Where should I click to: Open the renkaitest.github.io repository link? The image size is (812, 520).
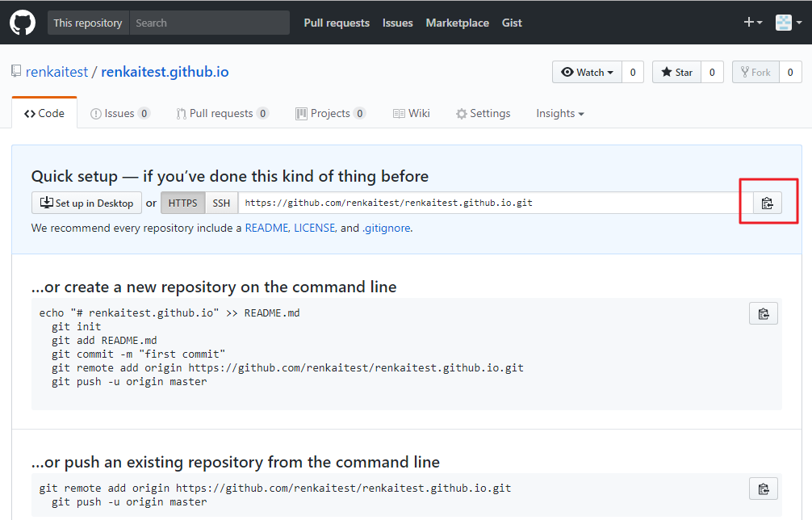coord(165,72)
